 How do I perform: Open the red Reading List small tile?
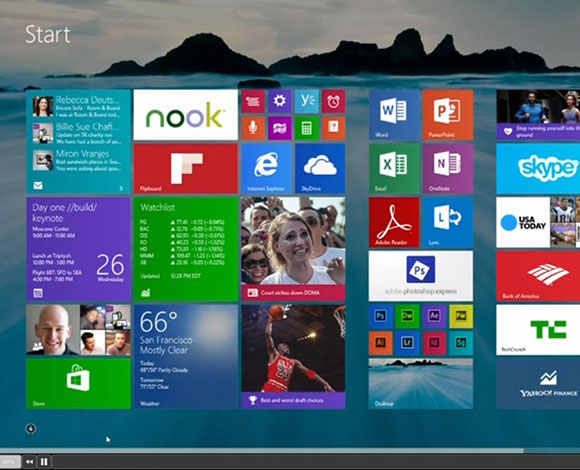point(253,101)
